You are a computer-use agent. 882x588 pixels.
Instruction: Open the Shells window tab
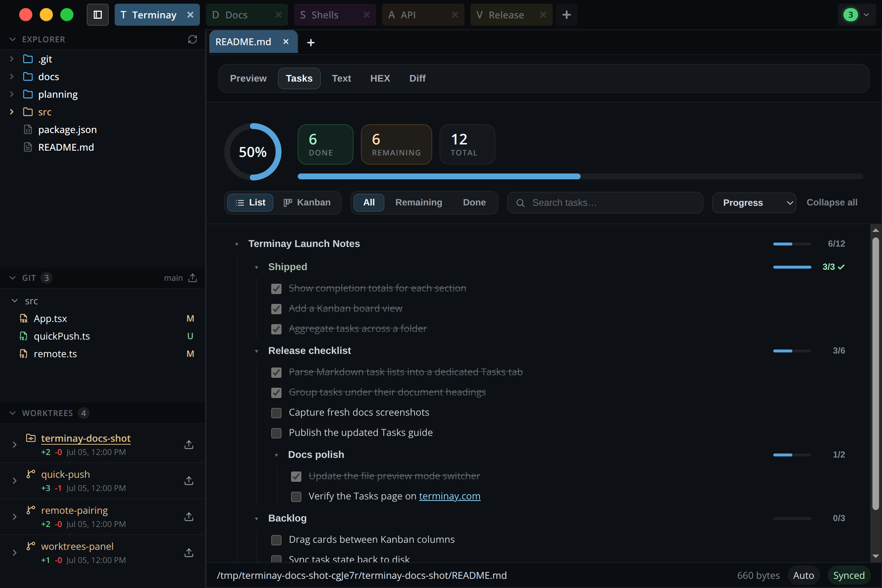[x=335, y=15]
